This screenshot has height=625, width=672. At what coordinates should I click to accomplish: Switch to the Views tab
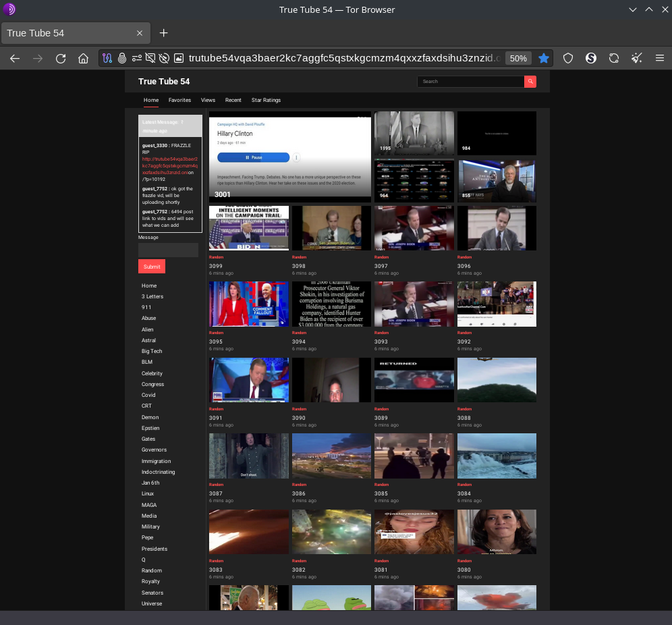pos(208,101)
